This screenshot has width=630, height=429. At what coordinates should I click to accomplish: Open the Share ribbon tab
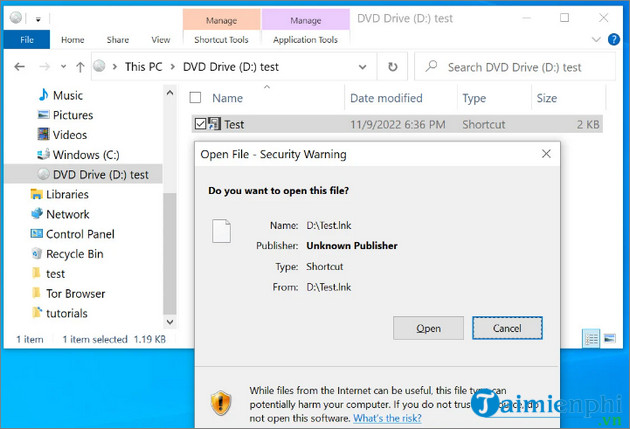pos(118,40)
